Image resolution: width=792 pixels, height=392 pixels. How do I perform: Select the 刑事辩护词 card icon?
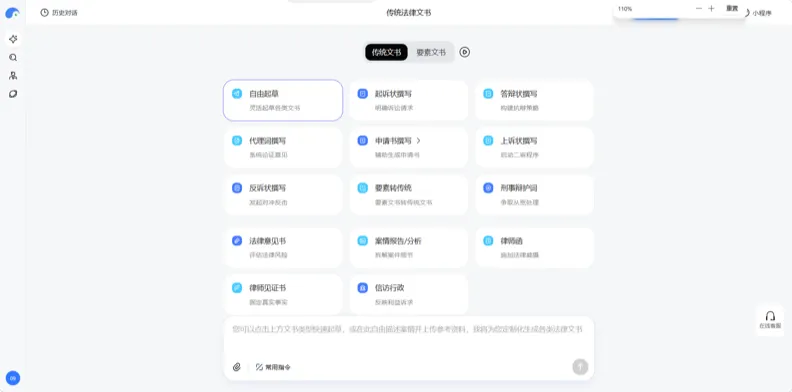click(488, 188)
